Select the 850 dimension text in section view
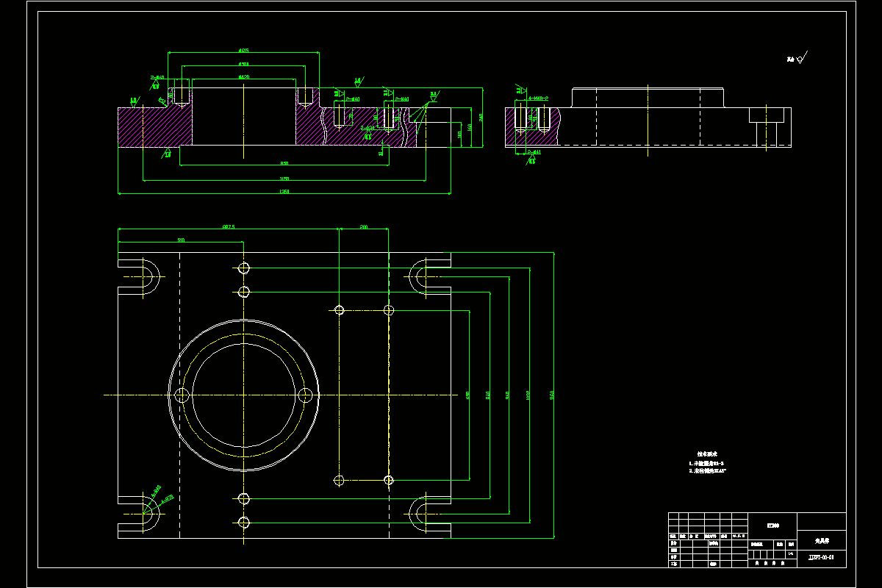The height and width of the screenshot is (588, 882). (x=284, y=163)
